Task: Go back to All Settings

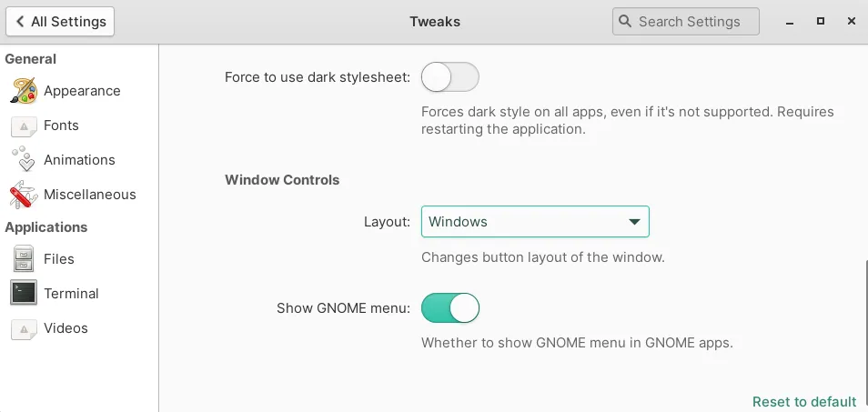Action: (x=61, y=22)
